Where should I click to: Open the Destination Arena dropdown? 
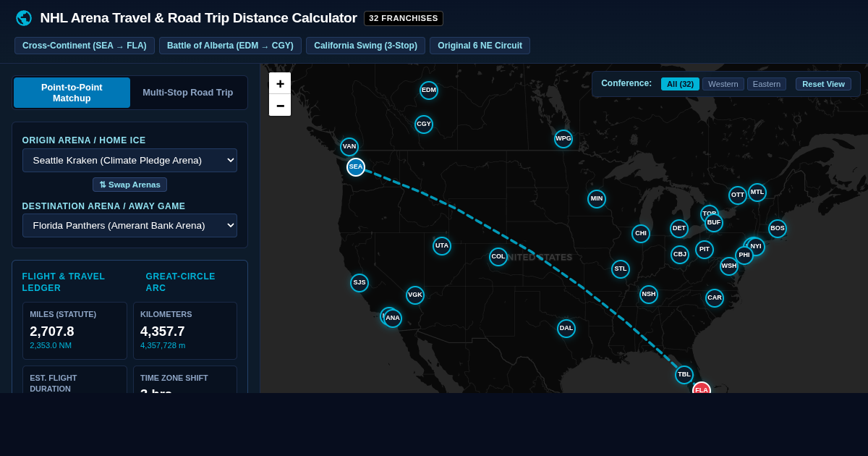pos(129,226)
